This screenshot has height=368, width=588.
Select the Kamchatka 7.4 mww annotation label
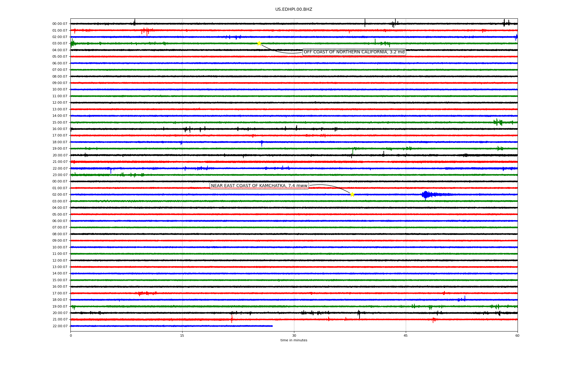[259, 186]
